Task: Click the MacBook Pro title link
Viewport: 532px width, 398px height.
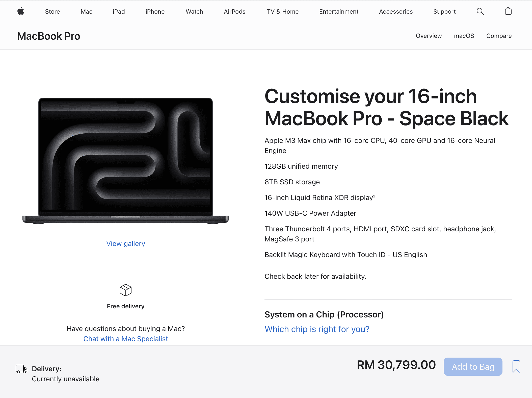Action: pos(48,36)
